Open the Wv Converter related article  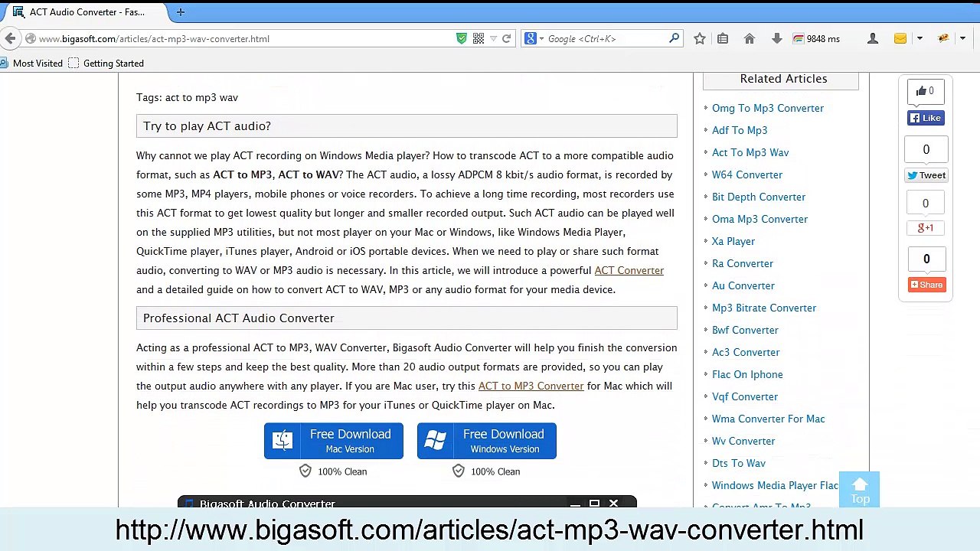click(x=743, y=441)
